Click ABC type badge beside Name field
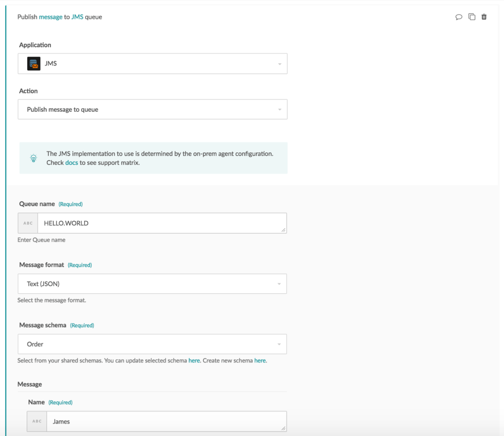Image resolution: width=504 pixels, height=436 pixels. point(37,421)
